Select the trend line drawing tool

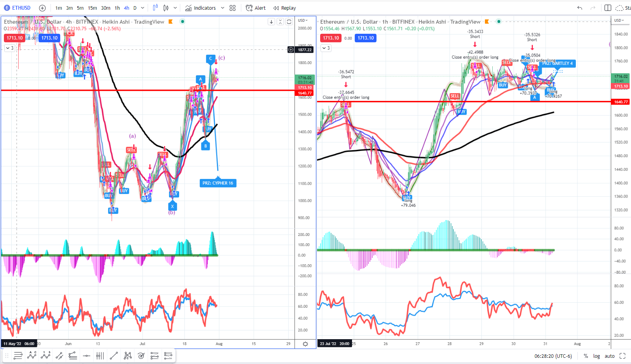point(114,355)
